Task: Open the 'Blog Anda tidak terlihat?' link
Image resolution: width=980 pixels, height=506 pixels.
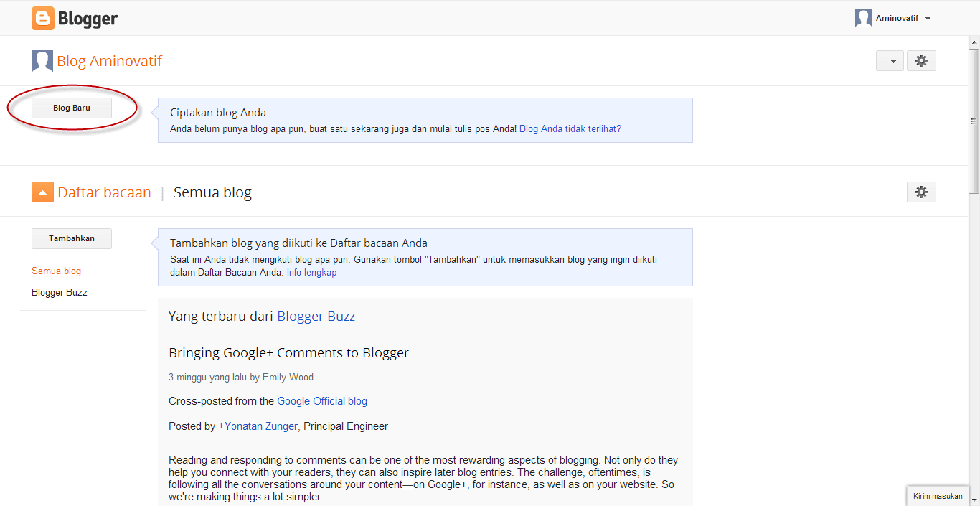Action: [x=570, y=129]
